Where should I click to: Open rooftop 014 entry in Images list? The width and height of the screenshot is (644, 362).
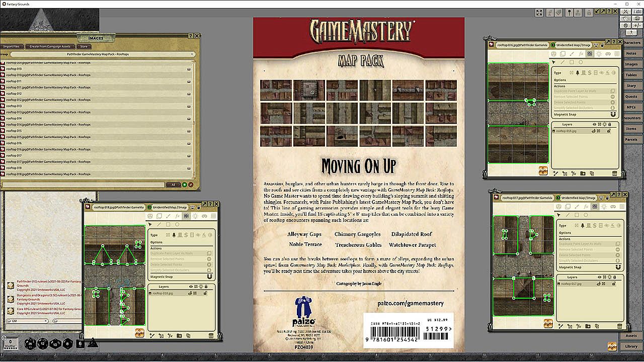[96, 118]
